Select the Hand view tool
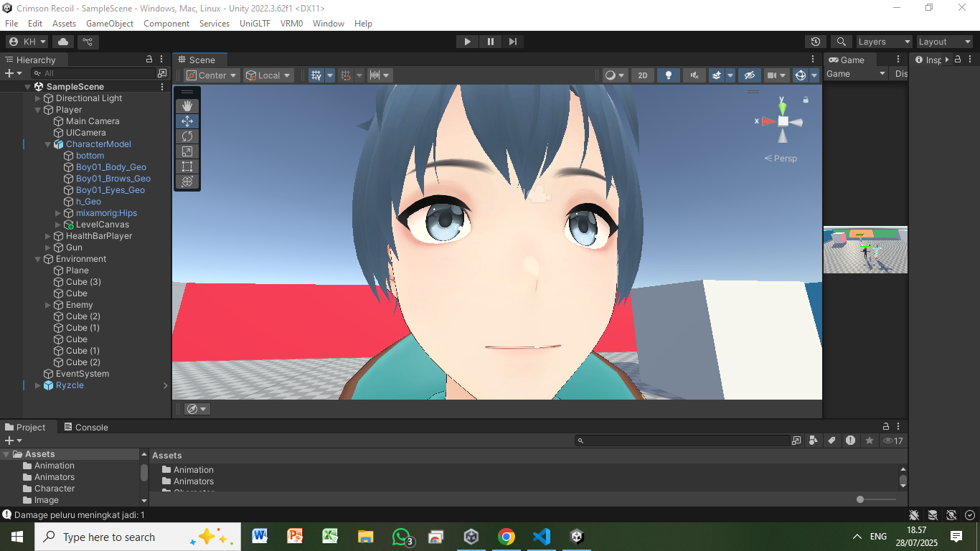 tap(187, 106)
